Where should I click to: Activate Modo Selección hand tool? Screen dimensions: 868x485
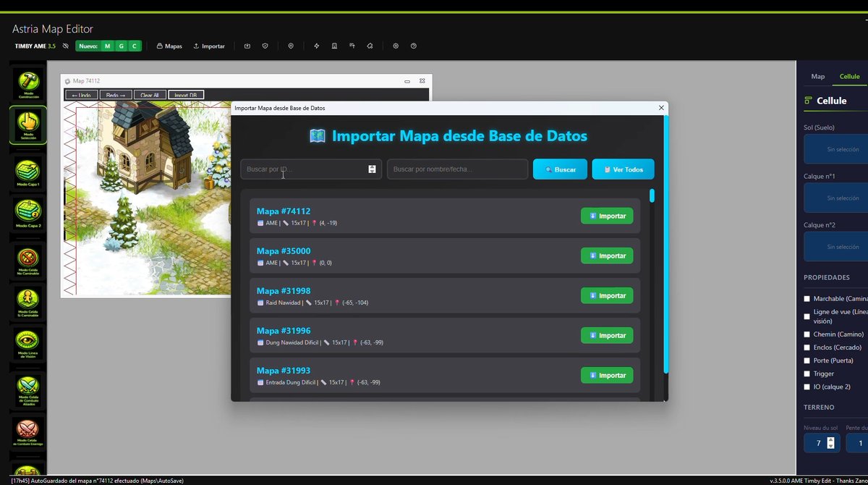(x=28, y=125)
